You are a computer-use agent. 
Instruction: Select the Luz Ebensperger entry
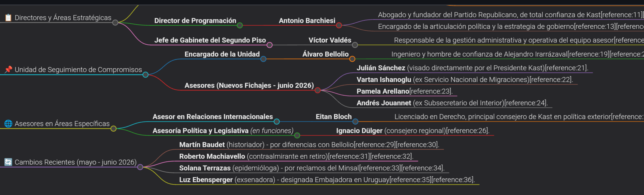tap(327, 180)
